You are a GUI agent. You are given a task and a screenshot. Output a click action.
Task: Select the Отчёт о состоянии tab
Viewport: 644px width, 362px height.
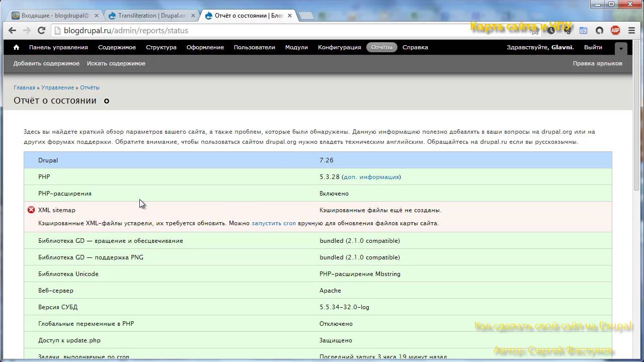coord(248,16)
